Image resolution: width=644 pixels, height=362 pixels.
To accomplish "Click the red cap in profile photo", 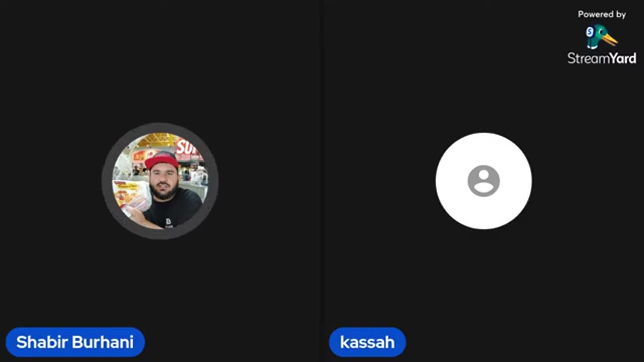I will [x=162, y=160].
